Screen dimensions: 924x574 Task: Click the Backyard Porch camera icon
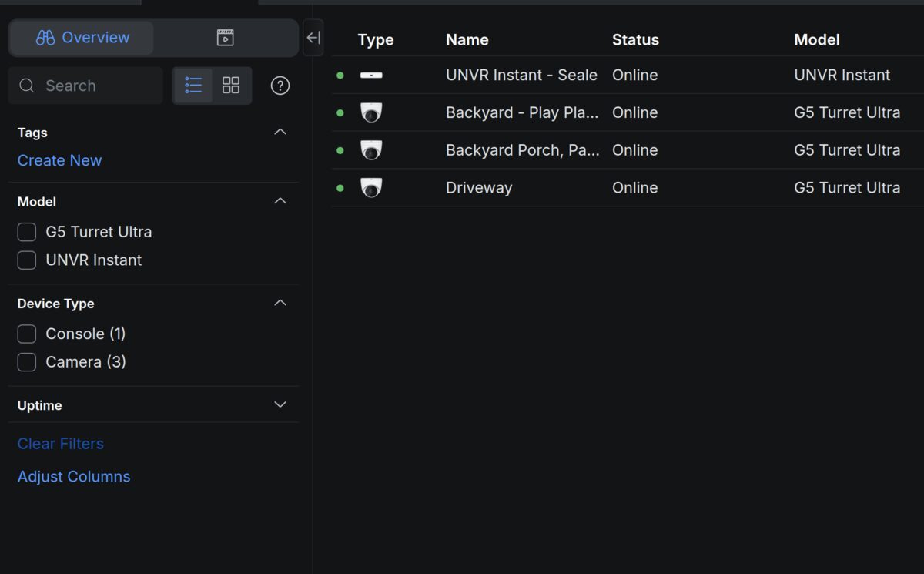371,150
